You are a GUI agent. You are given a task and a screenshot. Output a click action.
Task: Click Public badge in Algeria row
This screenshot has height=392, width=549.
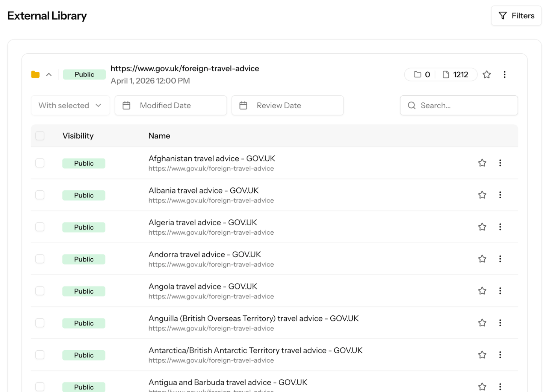(84, 227)
